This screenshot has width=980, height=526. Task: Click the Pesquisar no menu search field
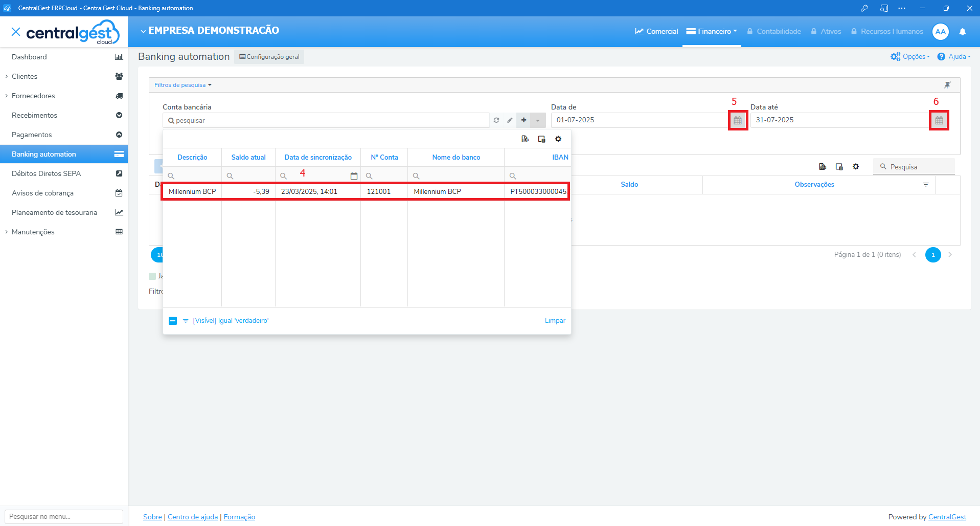[64, 516]
